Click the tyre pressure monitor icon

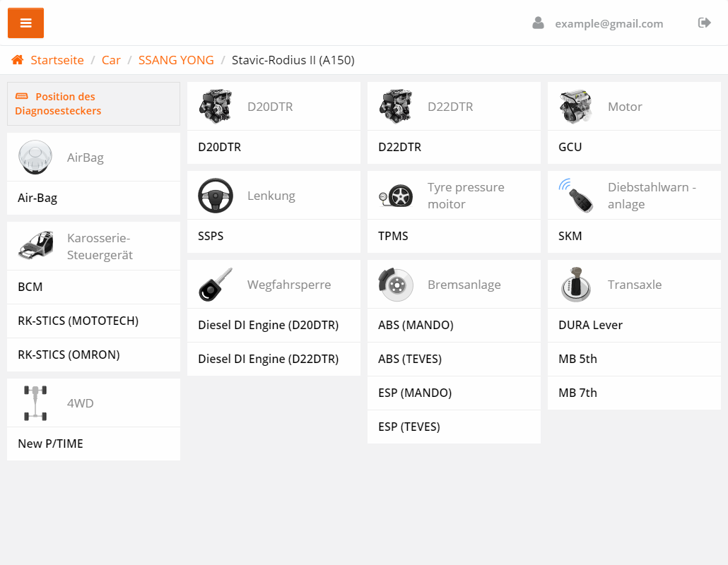[396, 196]
